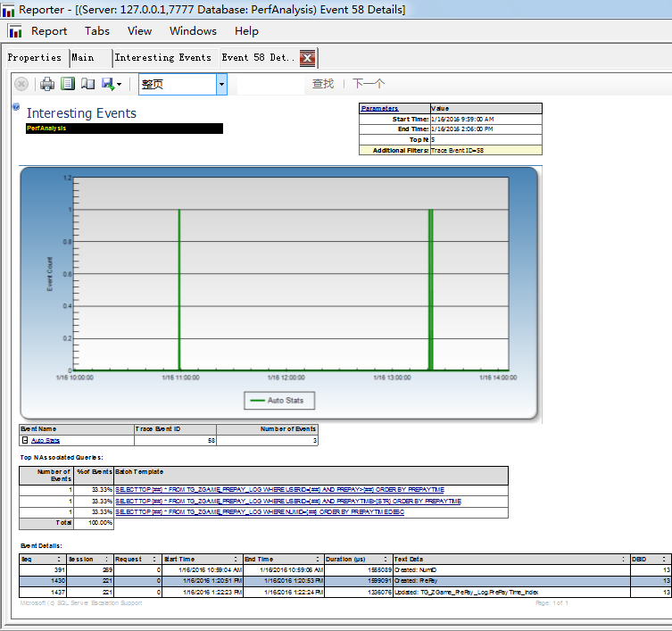Click the green spike after 1/16 13:00:00
Image resolution: width=672 pixels, height=631 pixels.
(x=431, y=290)
